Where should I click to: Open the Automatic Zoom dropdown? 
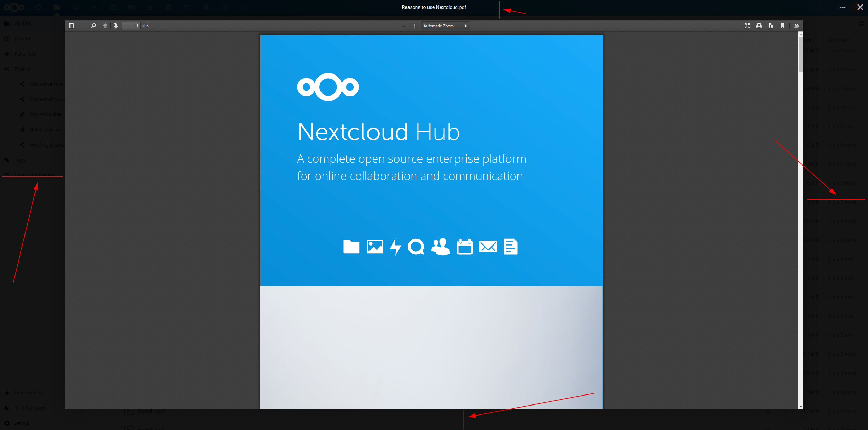tap(445, 26)
